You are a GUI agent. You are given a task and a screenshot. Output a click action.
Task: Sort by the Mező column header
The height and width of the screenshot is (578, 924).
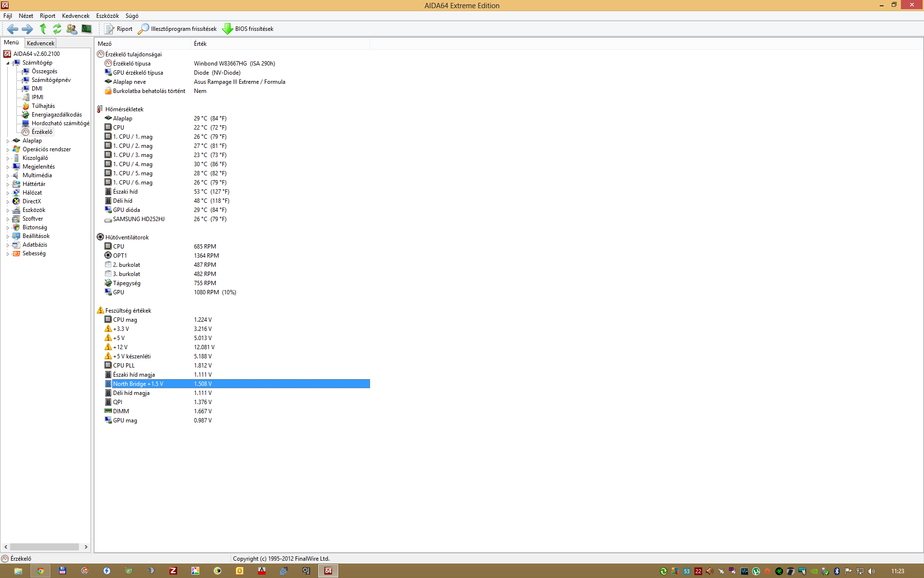143,44
